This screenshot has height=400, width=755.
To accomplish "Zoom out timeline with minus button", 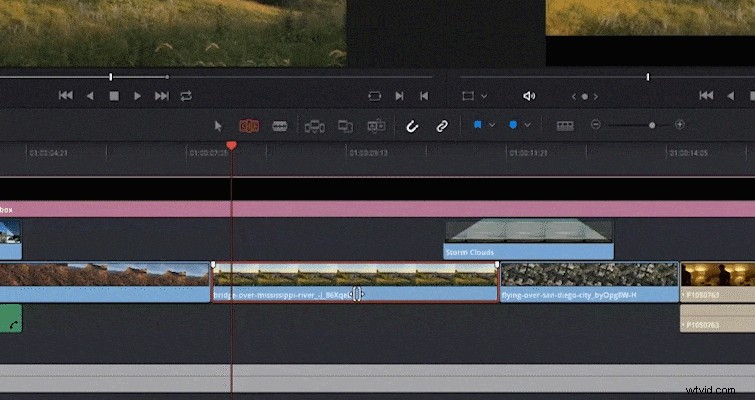I will point(596,125).
